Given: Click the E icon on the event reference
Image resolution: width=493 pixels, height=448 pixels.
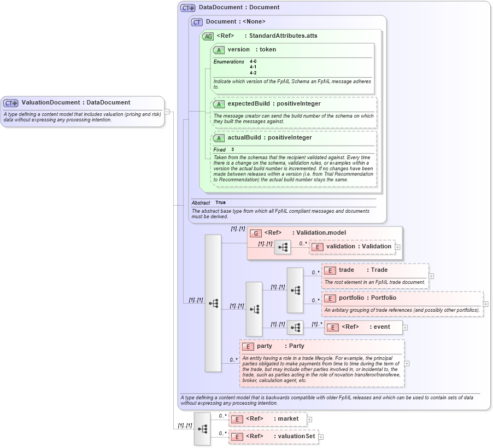Looking at the screenshot, I should (x=332, y=327).
